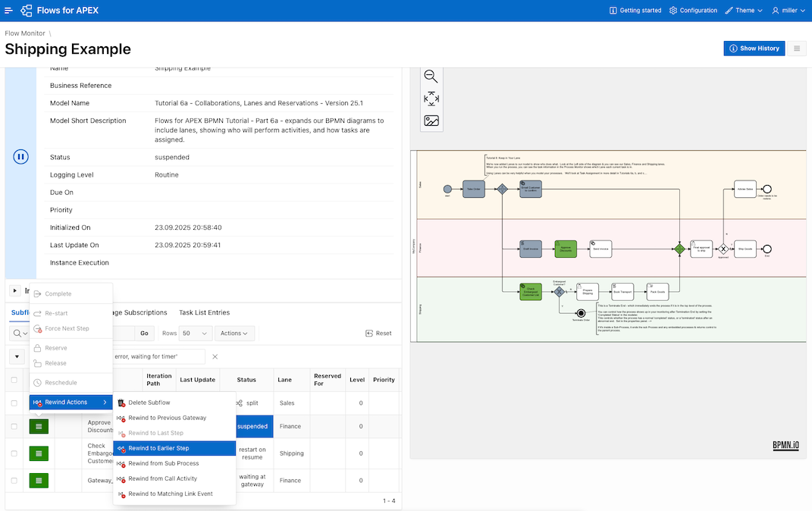Click the zoom out icon in the diagram
Viewport: 812px width, 511px height.
click(431, 77)
